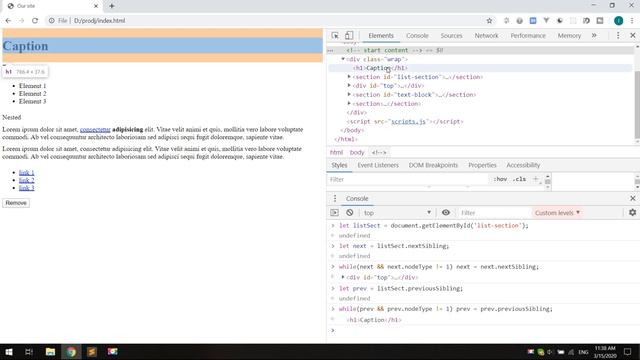The height and width of the screenshot is (360, 640).
Task: Select body in the breadcrumb bar
Action: point(357,152)
